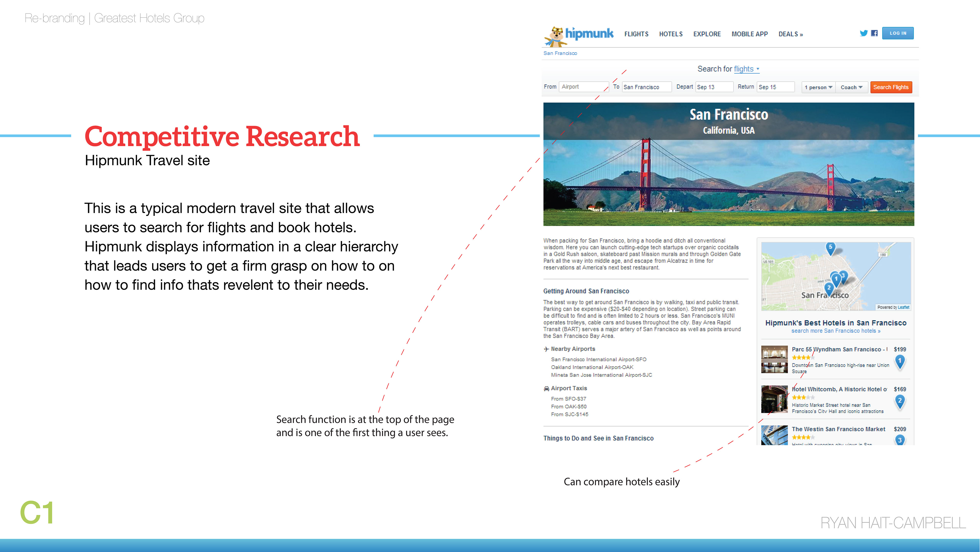Open the DEALS menu item
The image size is (980, 552).
790,34
